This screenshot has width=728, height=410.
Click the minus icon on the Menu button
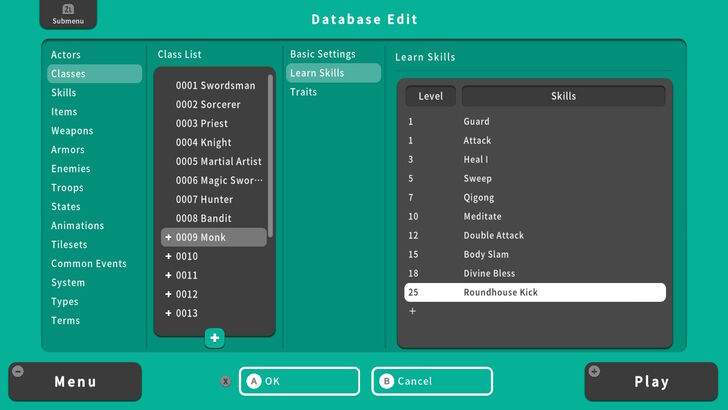click(x=18, y=371)
